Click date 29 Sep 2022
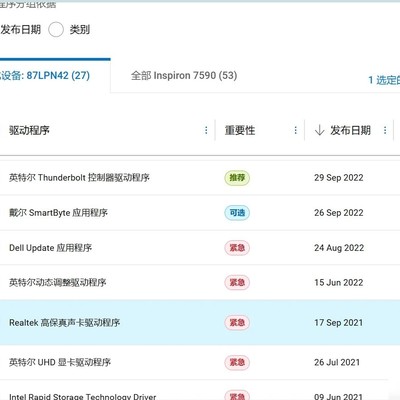400x400 pixels. (339, 178)
